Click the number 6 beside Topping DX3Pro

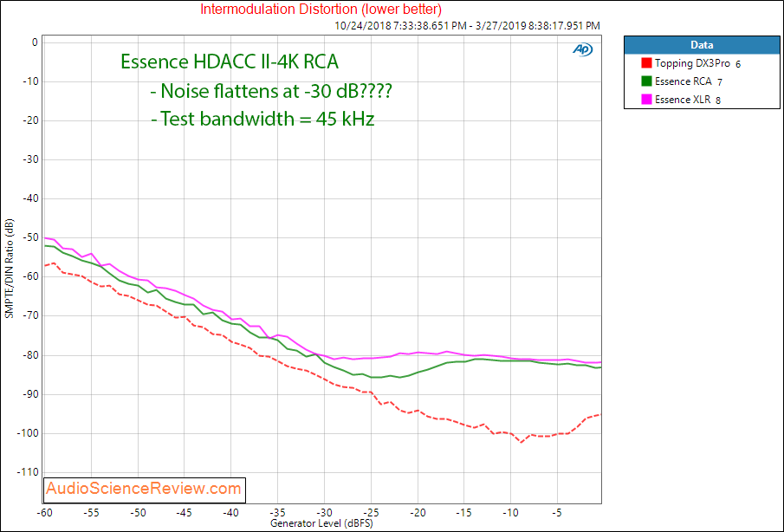[x=738, y=64]
